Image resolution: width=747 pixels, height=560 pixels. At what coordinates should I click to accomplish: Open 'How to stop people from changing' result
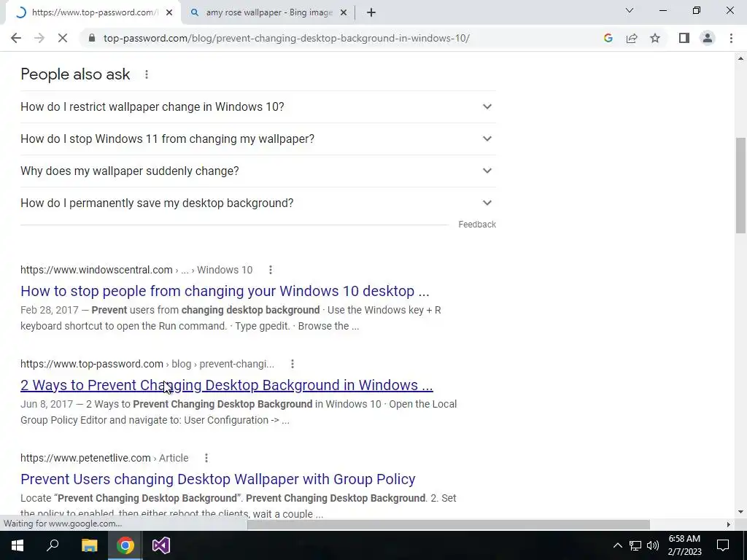pos(225,291)
